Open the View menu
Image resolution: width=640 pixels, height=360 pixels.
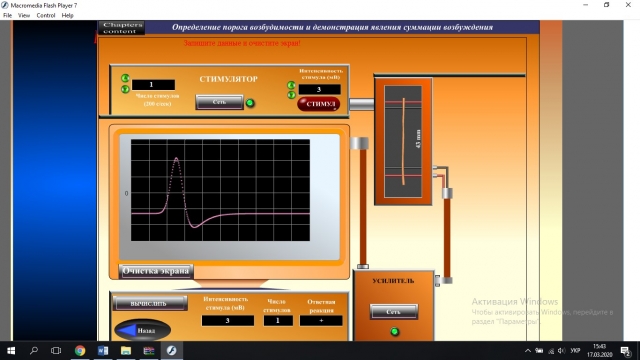pos(24,16)
